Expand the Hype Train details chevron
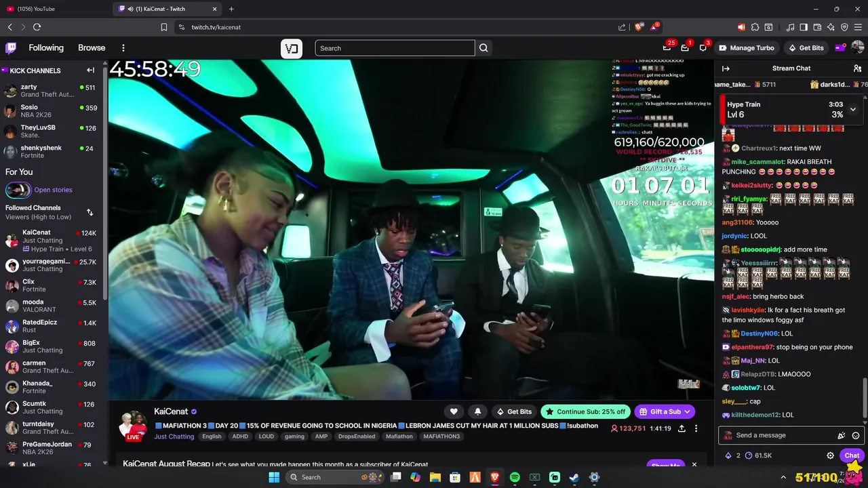 click(x=853, y=109)
